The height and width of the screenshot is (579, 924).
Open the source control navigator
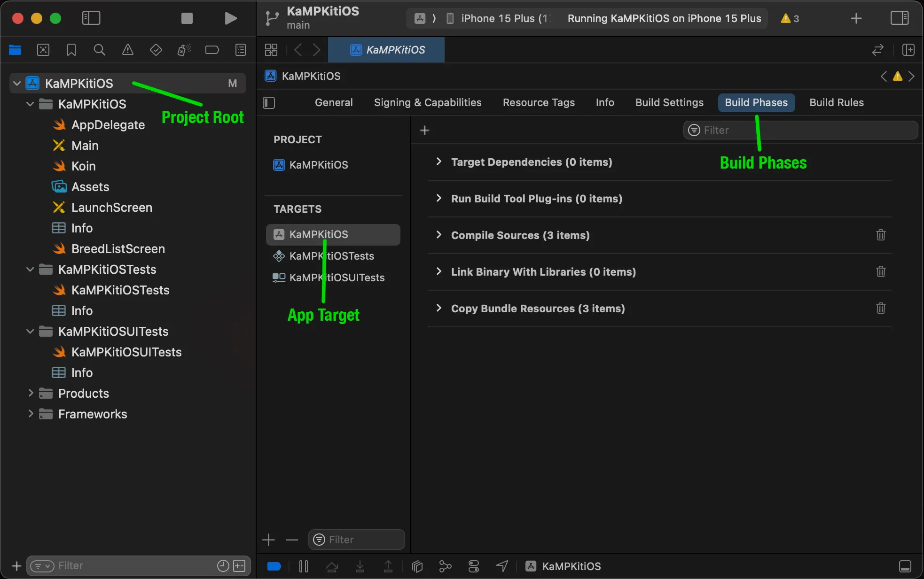click(x=43, y=50)
